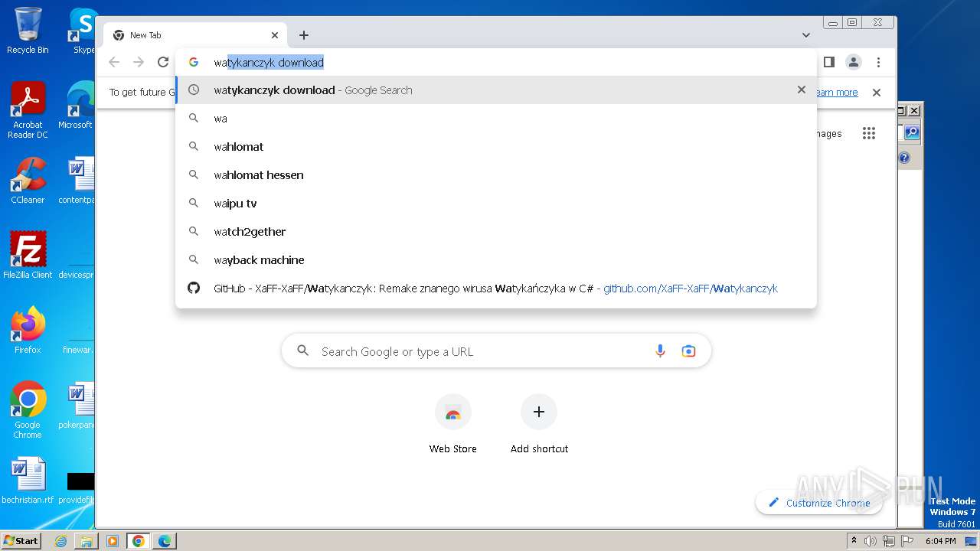This screenshot has height=551, width=980.
Task: Open the Chrome three-dot menu
Action: click(878, 62)
